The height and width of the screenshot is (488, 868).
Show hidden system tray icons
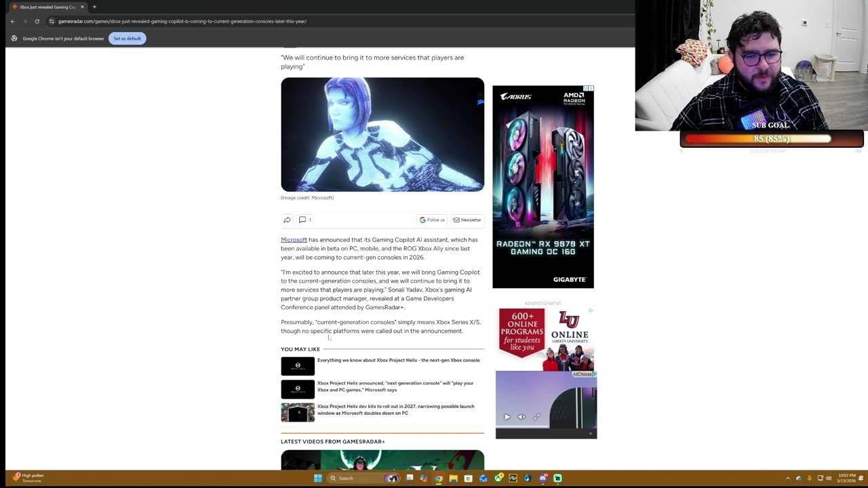pos(788,479)
